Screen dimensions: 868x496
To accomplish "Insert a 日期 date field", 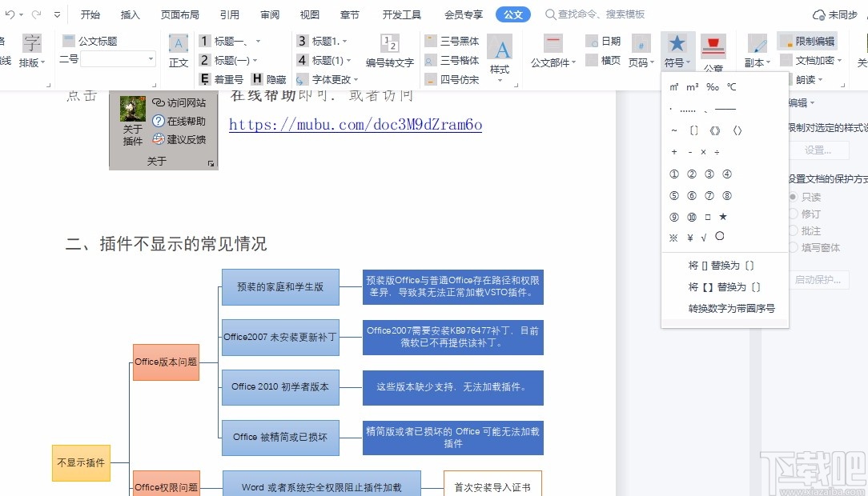I will pyautogui.click(x=605, y=40).
